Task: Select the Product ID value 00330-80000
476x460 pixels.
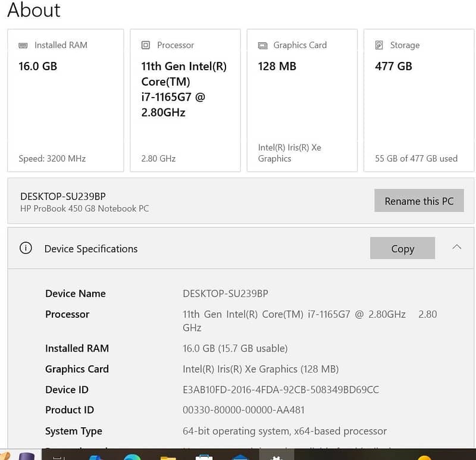Action: (243, 410)
